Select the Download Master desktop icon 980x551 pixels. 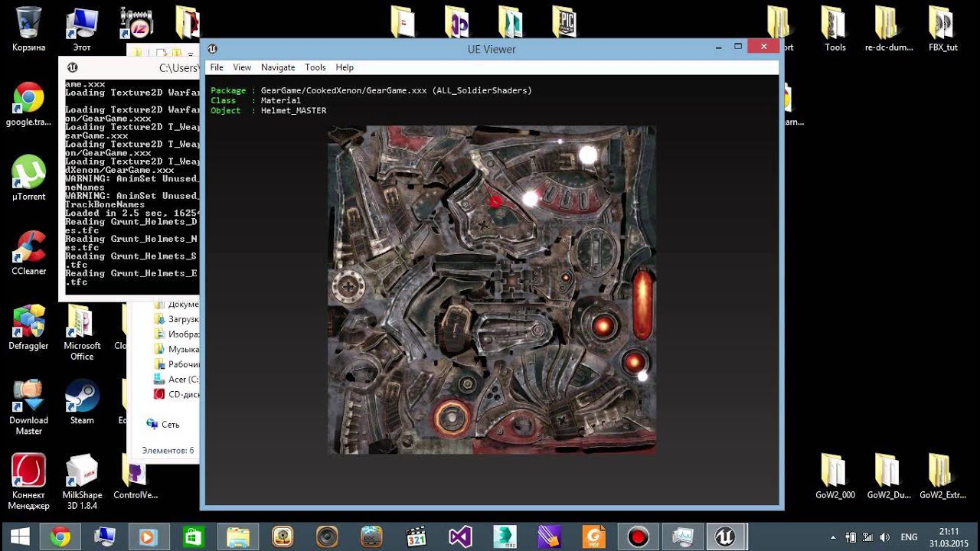[28, 407]
